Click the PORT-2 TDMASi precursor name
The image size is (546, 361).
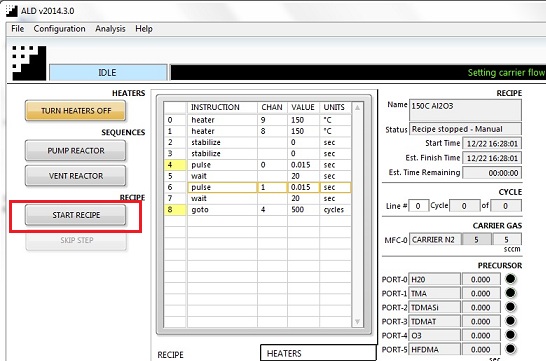tap(434, 307)
